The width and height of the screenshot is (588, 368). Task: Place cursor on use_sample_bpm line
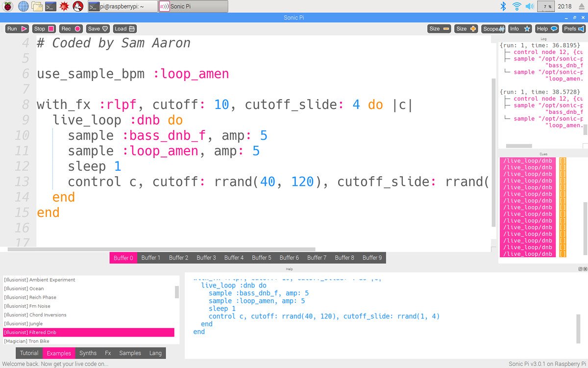133,74
